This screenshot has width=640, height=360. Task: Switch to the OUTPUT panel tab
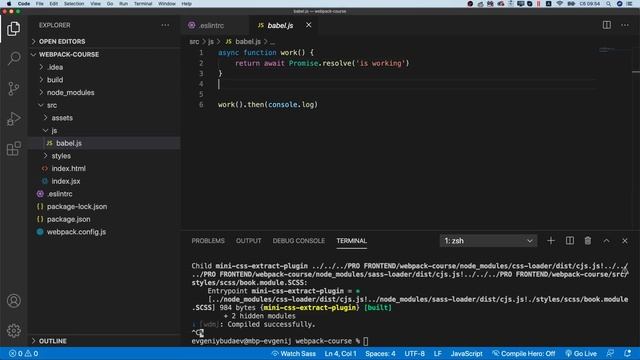249,241
